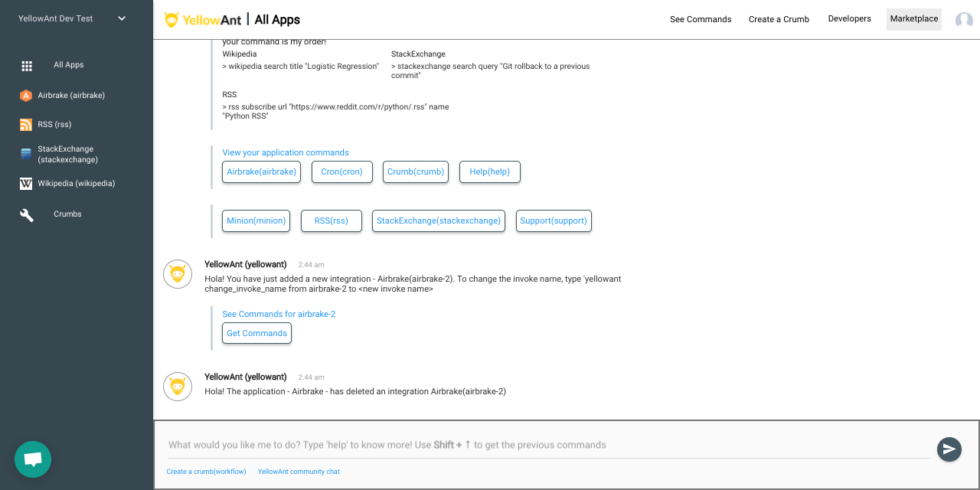Click the StackExchange(stackexchange) command button

[439, 220]
